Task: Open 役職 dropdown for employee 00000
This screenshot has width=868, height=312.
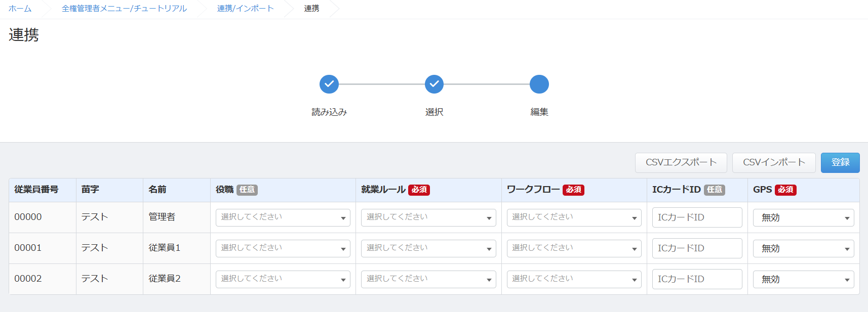Action: 283,217
